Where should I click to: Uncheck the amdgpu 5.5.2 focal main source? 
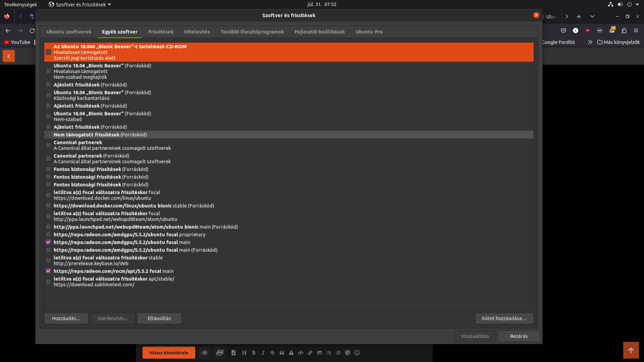pos(48,242)
